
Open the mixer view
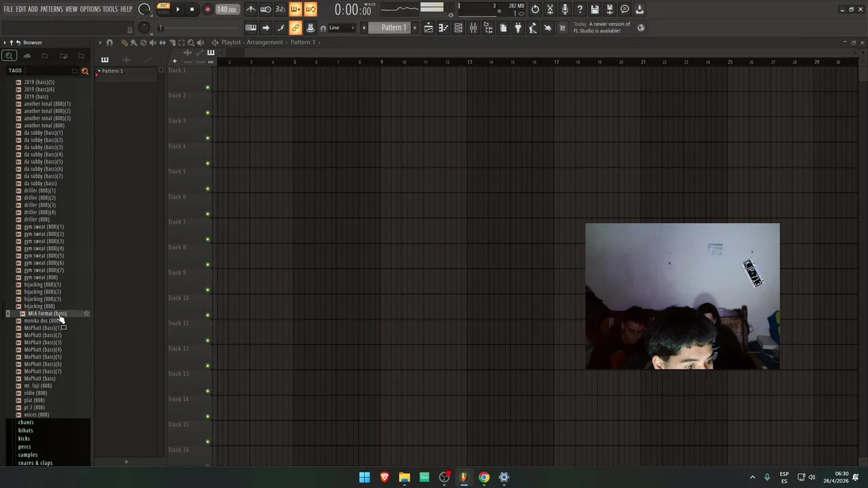tap(473, 28)
